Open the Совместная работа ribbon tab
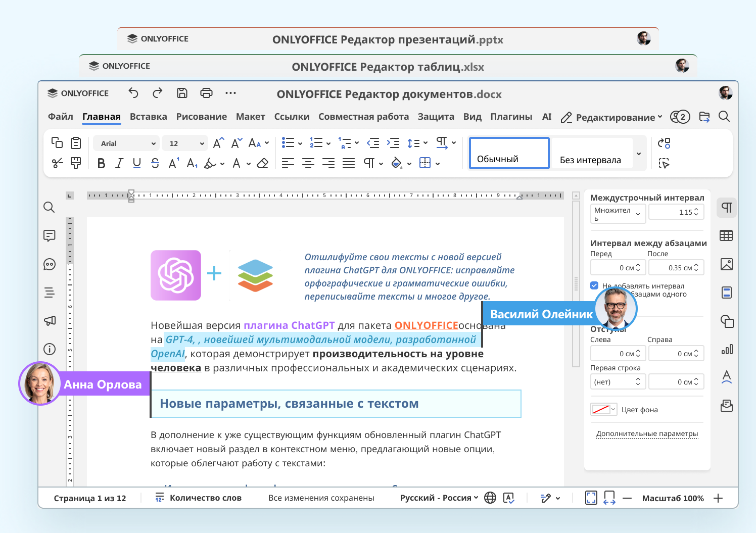756x533 pixels. 363,117
